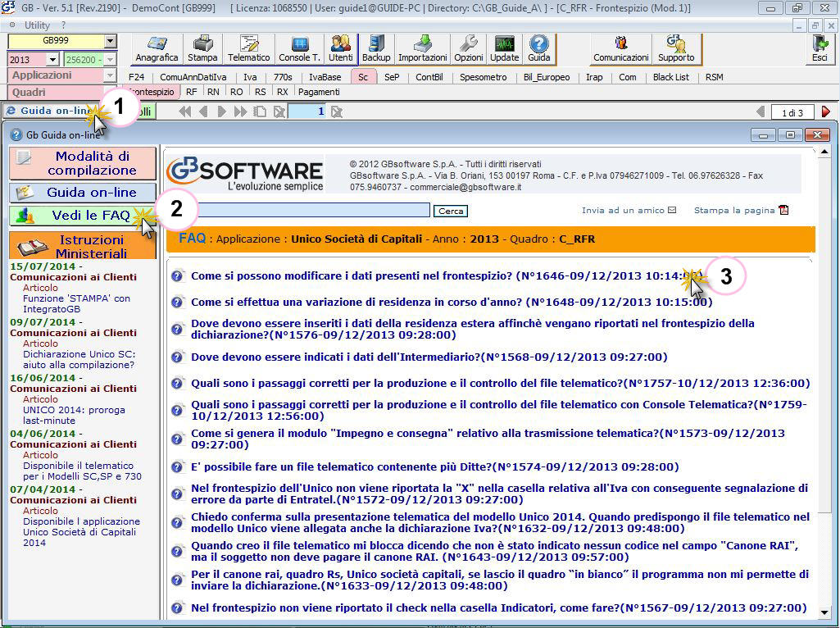Open Supporto from the toolbar
Image resolution: width=840 pixels, height=628 pixels.
pyautogui.click(x=675, y=49)
